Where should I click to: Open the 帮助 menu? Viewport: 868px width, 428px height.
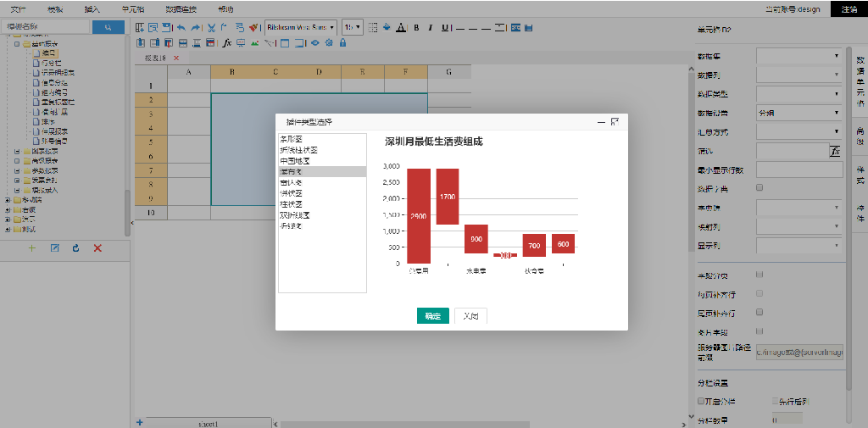tap(225, 9)
